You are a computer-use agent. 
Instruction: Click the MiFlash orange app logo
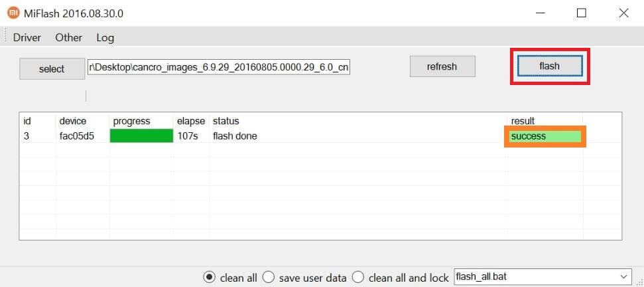point(13,13)
